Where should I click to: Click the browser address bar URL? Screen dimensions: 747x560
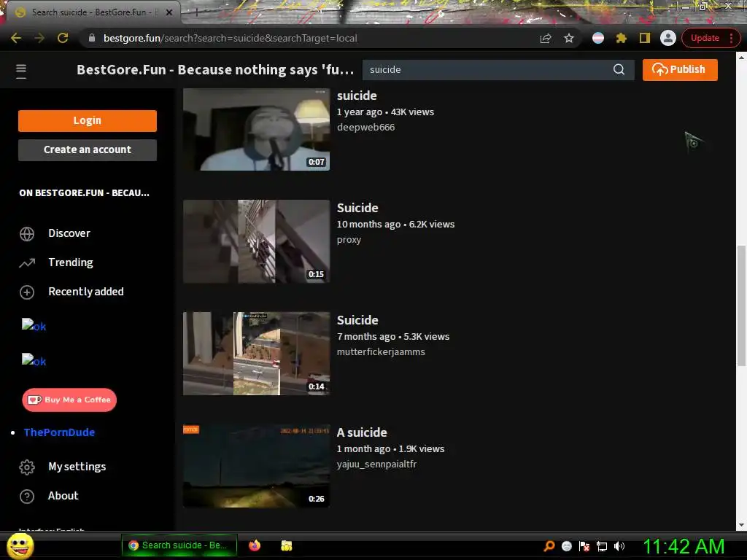click(x=230, y=38)
